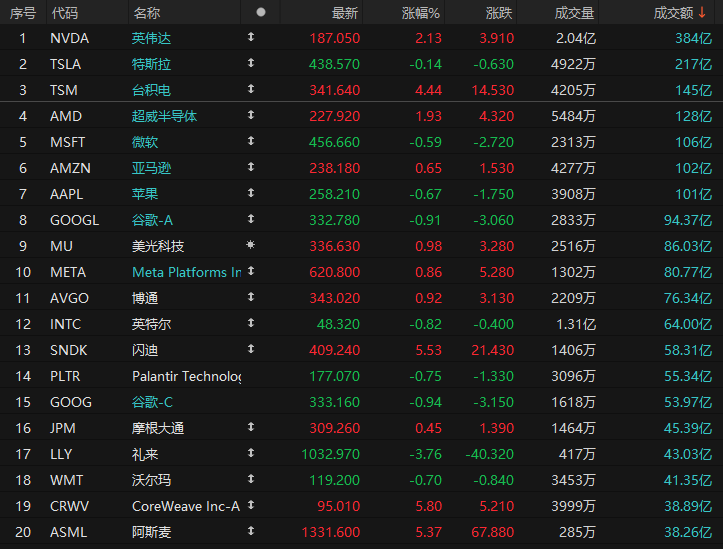Click the marker icon in the CRWV row

tap(251, 505)
